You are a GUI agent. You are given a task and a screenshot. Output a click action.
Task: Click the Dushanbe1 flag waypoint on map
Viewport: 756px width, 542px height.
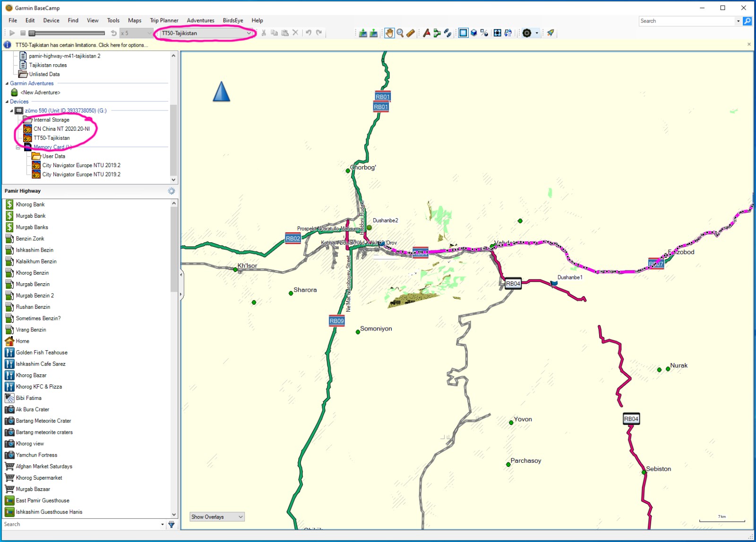[554, 283]
